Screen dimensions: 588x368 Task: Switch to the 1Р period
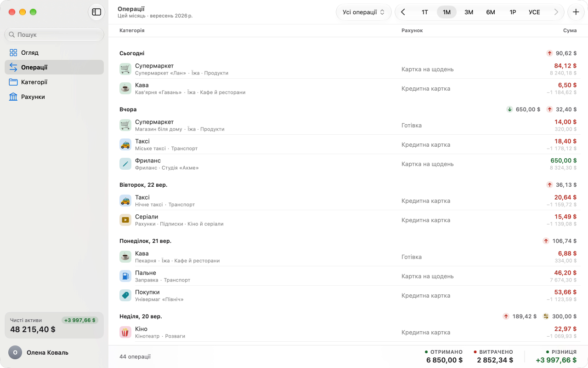click(x=513, y=12)
